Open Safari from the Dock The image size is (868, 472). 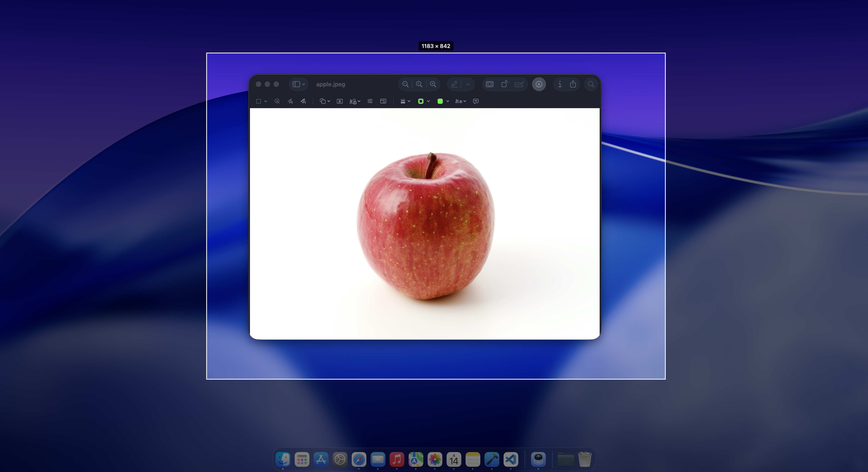[359, 460]
